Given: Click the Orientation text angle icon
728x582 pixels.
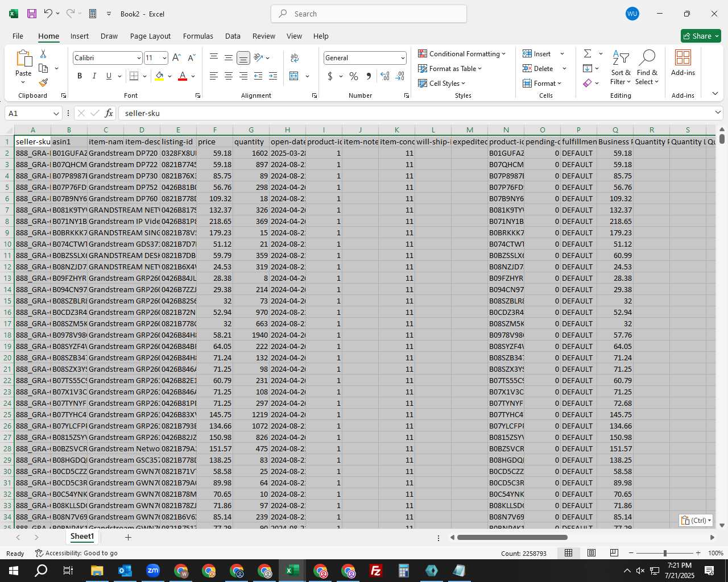Looking at the screenshot, I should pos(259,58).
